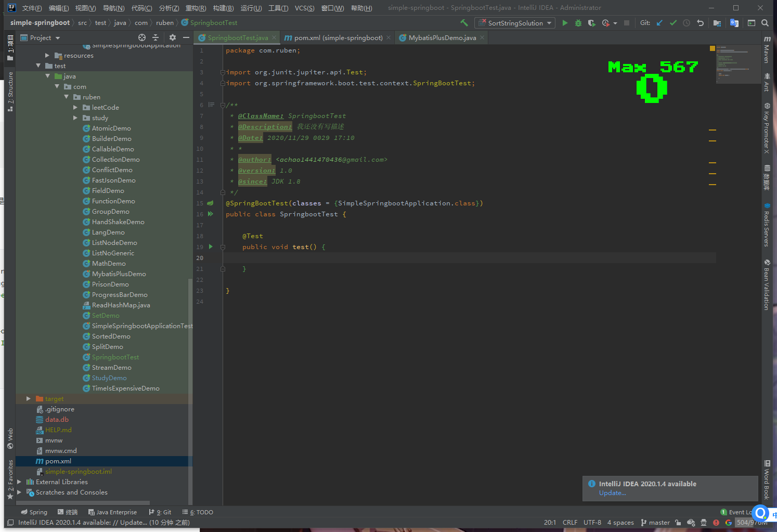Click the Git rollback arrow icon
Image resolution: width=777 pixels, height=532 pixels.
point(700,23)
